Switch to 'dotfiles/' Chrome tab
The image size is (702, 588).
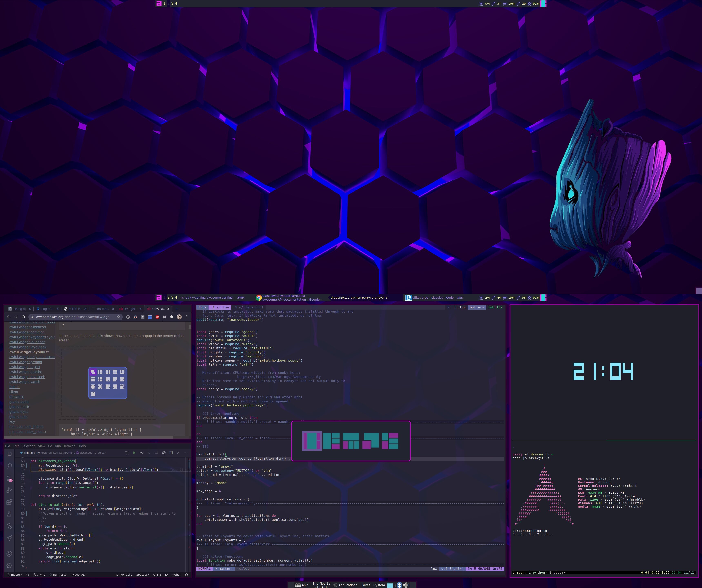103,309
